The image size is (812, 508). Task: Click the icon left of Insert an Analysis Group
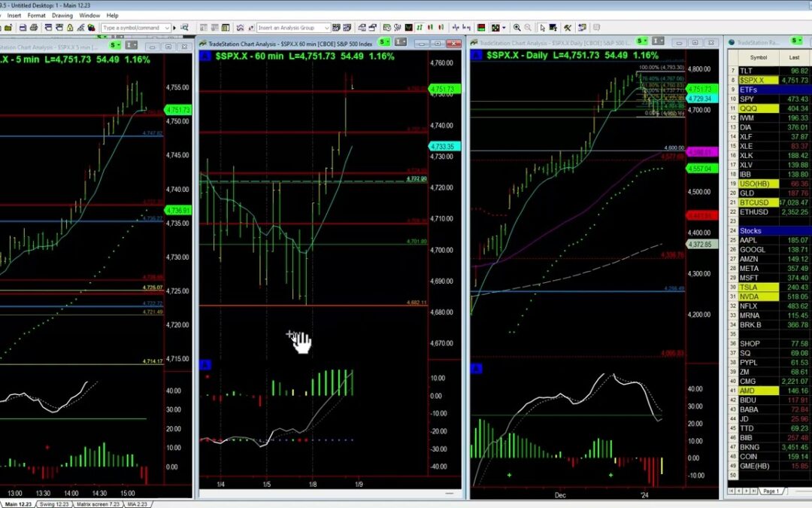tap(251, 28)
